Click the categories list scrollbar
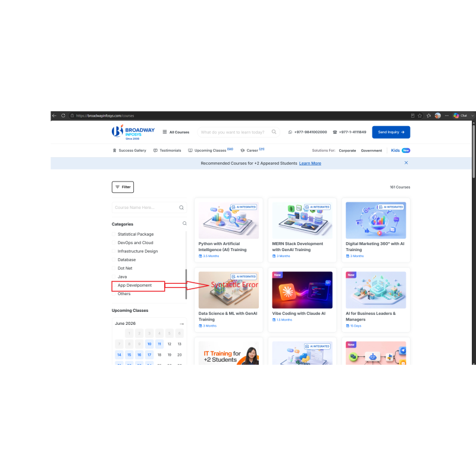The image size is (476, 476). (x=186, y=284)
